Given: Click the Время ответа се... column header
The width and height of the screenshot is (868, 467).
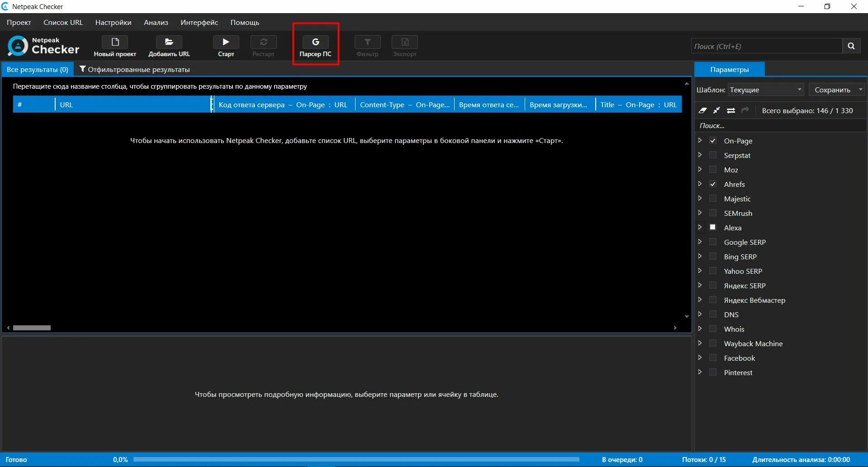Looking at the screenshot, I should [489, 105].
